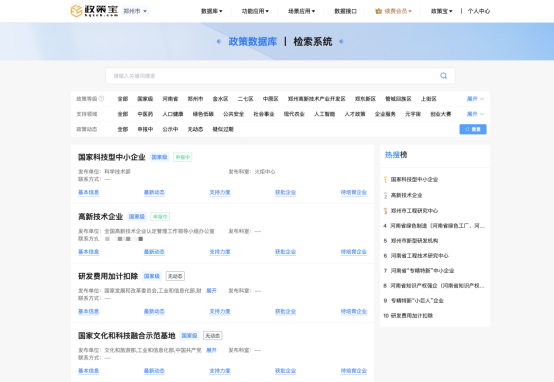Screen dimensions: 554x382
Task: Open the 研发费用加计扣除 policy card title
Action: click(108, 276)
